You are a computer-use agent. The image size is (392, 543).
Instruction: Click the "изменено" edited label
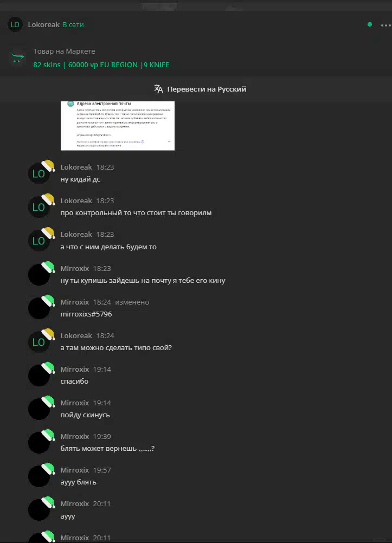(132, 302)
